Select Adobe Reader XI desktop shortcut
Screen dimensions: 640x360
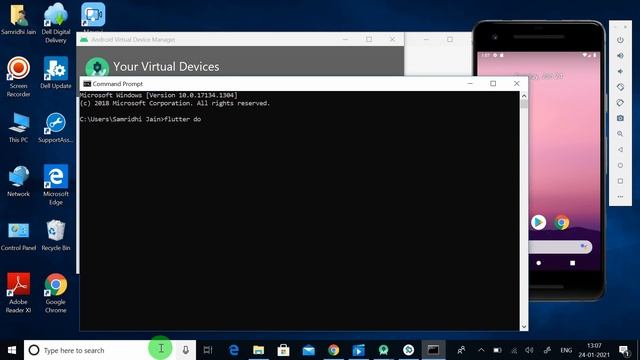coord(18,293)
